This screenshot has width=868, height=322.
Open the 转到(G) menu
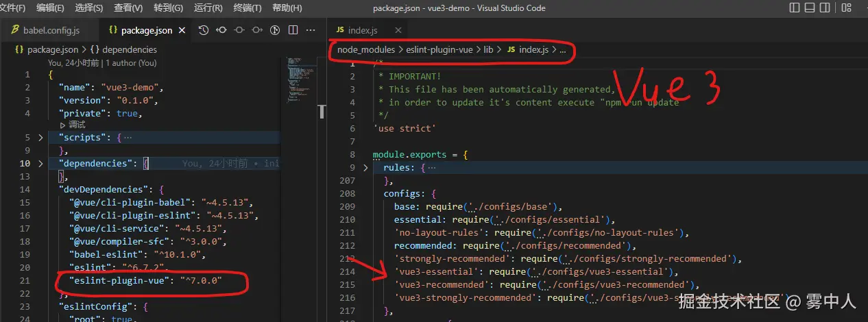tap(168, 8)
